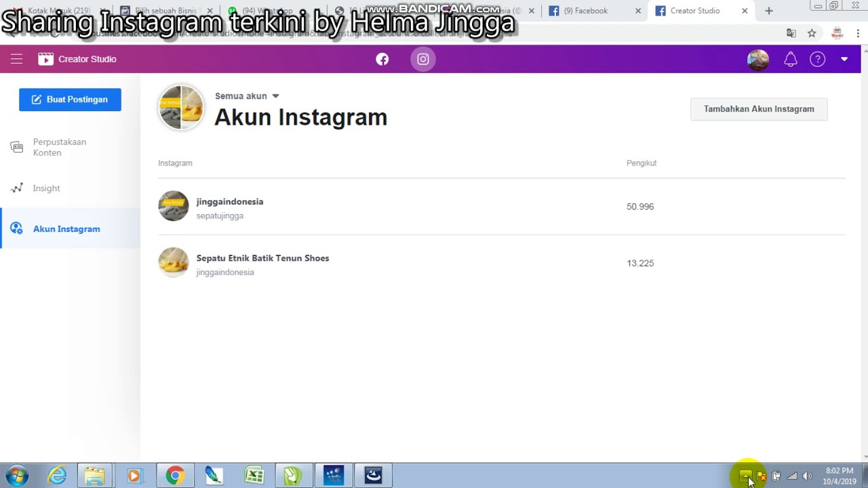
Task: Switch to Instagram view icon in header
Action: click(x=423, y=59)
